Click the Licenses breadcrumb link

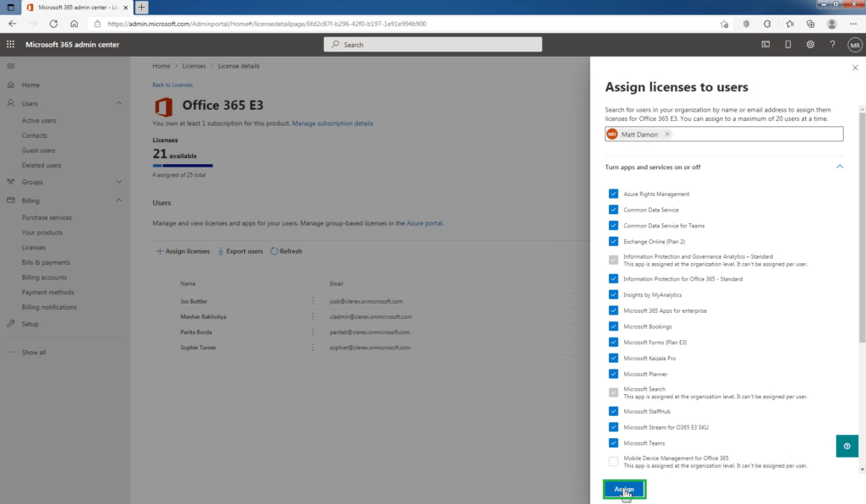[x=194, y=66]
